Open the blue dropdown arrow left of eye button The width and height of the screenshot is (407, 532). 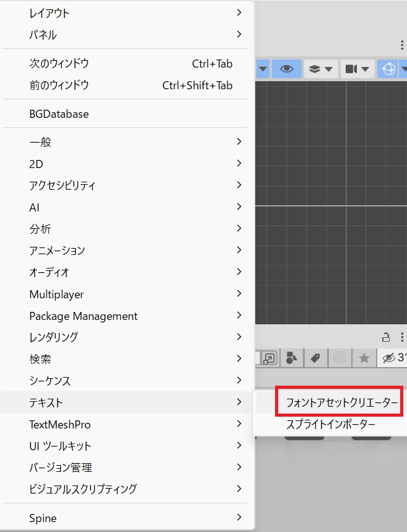tap(263, 69)
